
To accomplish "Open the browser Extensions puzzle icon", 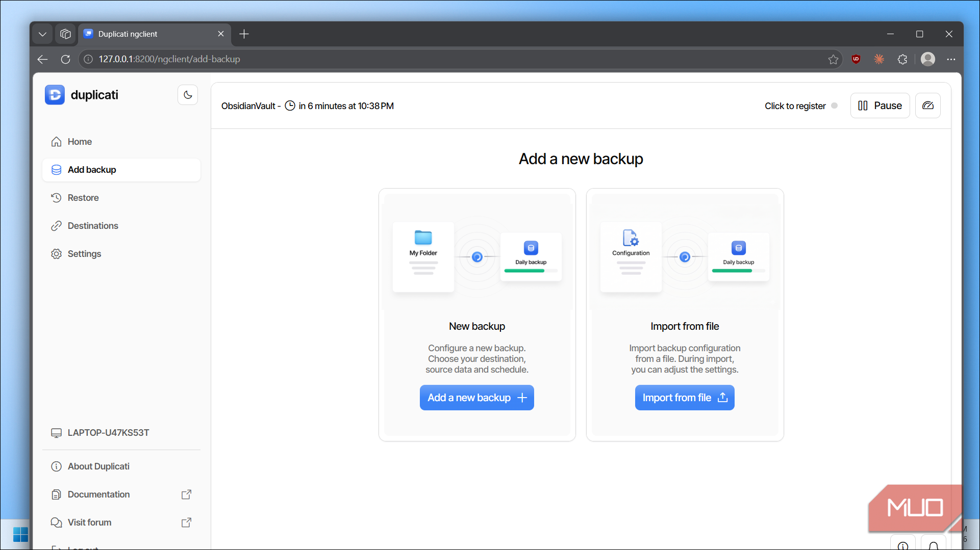I will coord(902,59).
